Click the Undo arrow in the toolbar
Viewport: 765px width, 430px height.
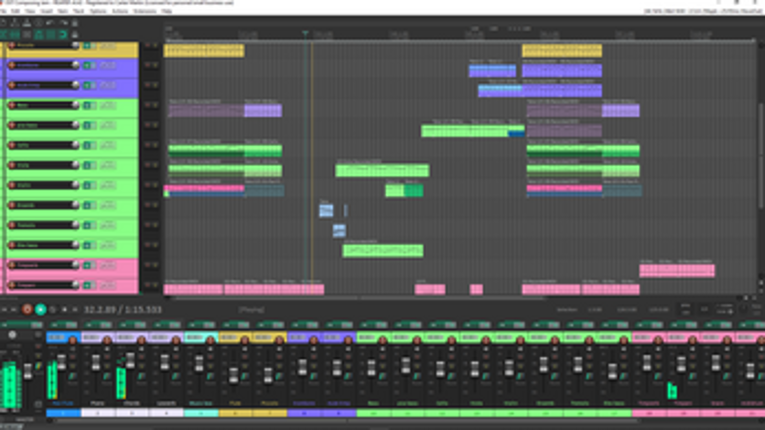click(x=51, y=22)
